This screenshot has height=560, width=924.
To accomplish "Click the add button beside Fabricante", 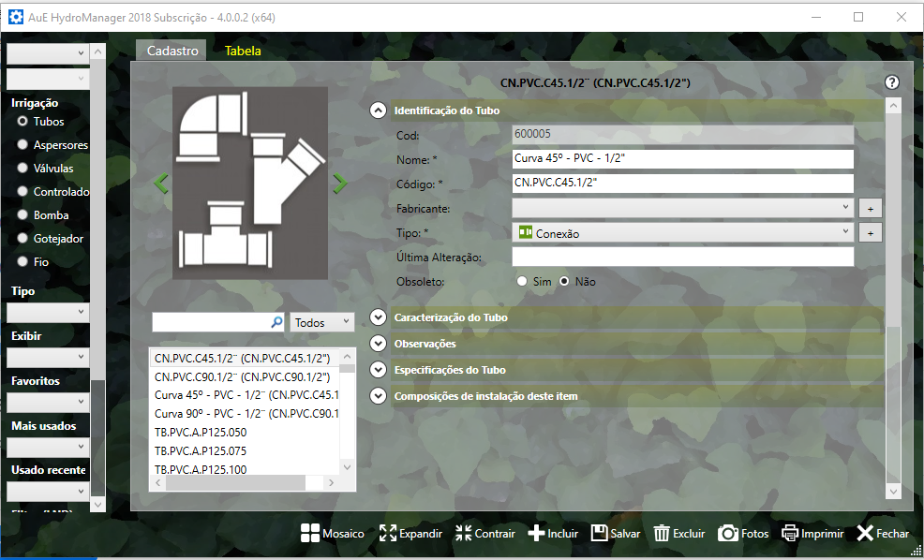I will click(x=870, y=208).
